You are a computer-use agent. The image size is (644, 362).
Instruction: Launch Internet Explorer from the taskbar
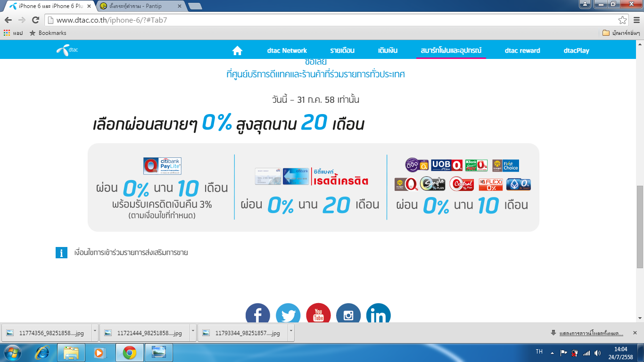42,353
